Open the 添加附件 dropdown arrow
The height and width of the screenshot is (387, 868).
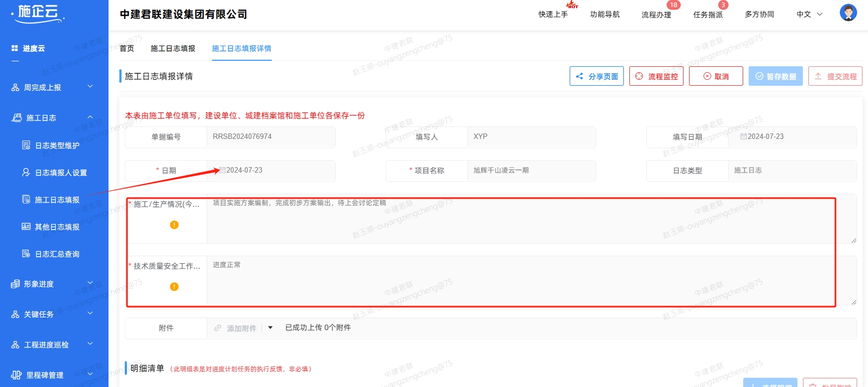(270, 328)
